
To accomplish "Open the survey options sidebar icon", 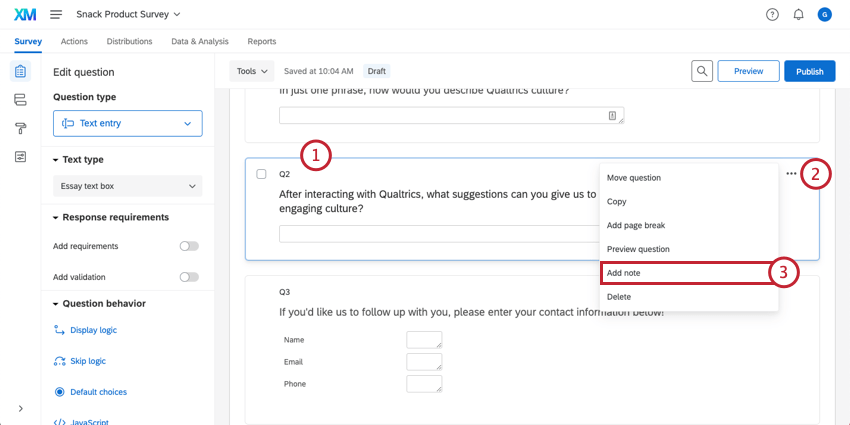I will pyautogui.click(x=20, y=157).
